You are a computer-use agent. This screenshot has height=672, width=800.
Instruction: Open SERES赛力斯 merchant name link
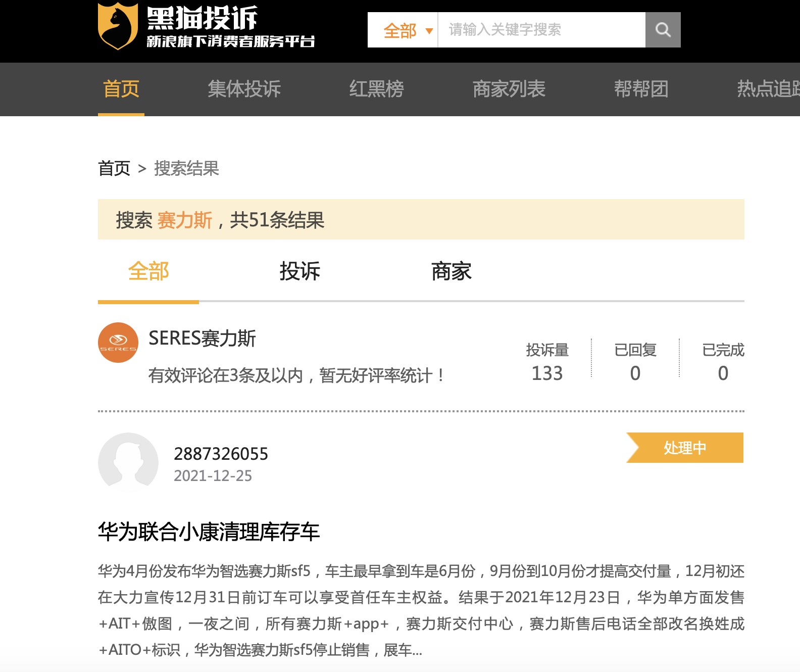[202, 338]
